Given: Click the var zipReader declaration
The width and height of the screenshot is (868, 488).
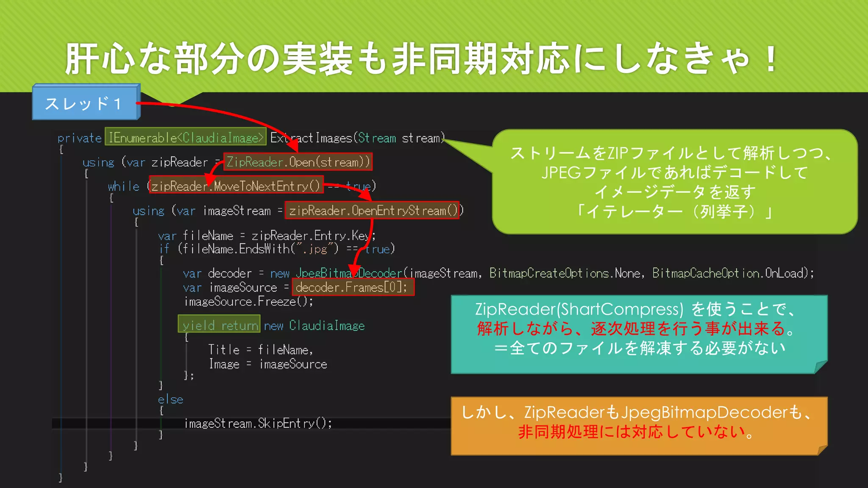Looking at the screenshot, I should click(167, 162).
